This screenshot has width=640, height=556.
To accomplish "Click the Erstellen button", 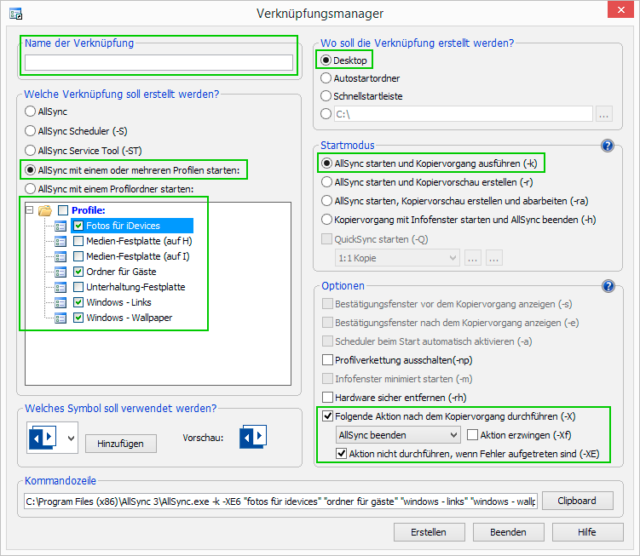I will point(429,532).
